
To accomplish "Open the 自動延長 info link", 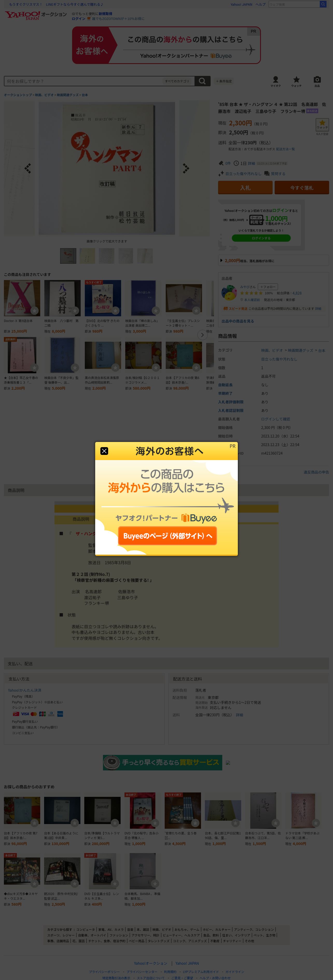I will pyautogui.click(x=225, y=385).
